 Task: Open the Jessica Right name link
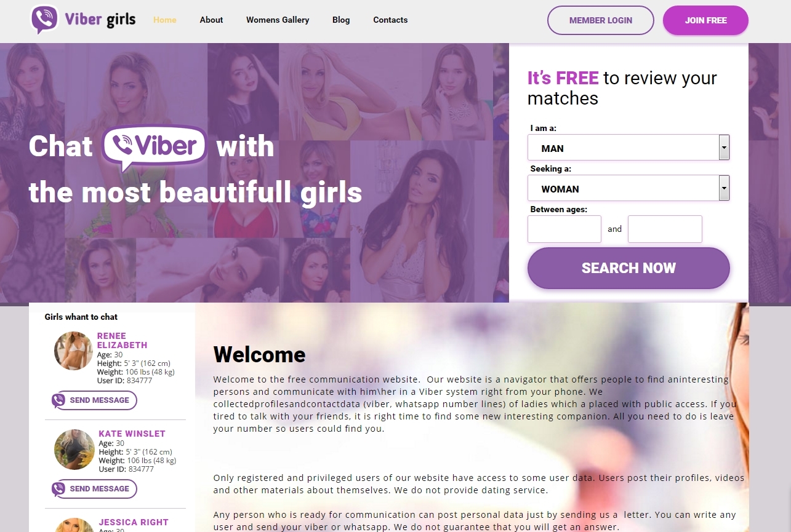[x=134, y=522]
